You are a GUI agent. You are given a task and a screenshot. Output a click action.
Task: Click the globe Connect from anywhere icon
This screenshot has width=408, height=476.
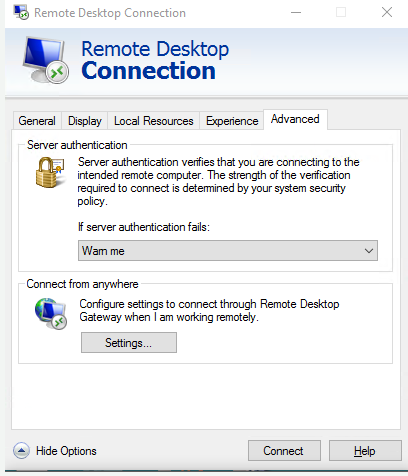tap(51, 314)
